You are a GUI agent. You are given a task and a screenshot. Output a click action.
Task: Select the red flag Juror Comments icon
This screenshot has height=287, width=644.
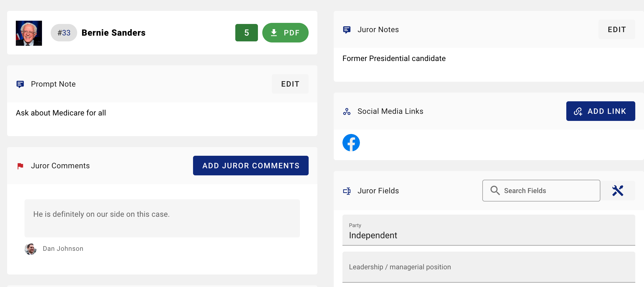coord(20,165)
